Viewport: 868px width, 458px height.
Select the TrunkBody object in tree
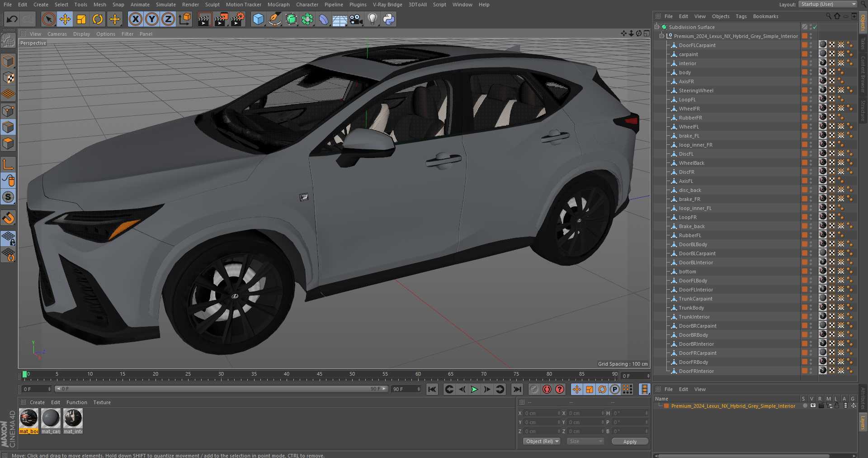tap(691, 308)
